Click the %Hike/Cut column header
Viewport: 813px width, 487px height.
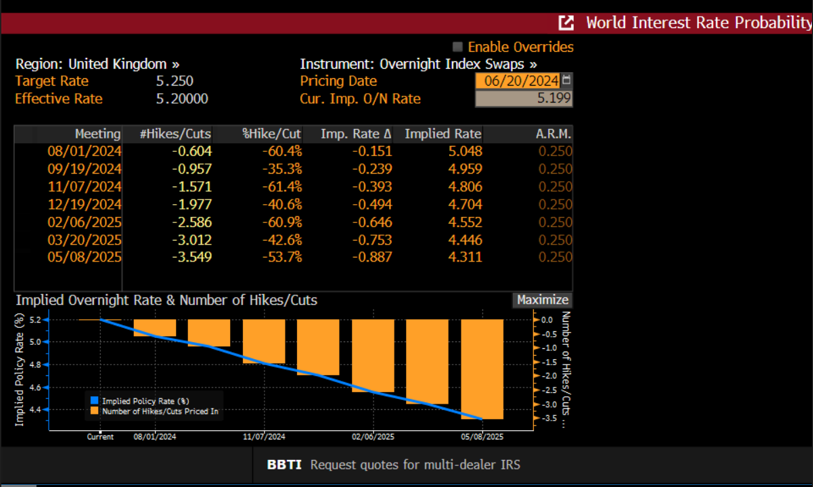click(271, 134)
